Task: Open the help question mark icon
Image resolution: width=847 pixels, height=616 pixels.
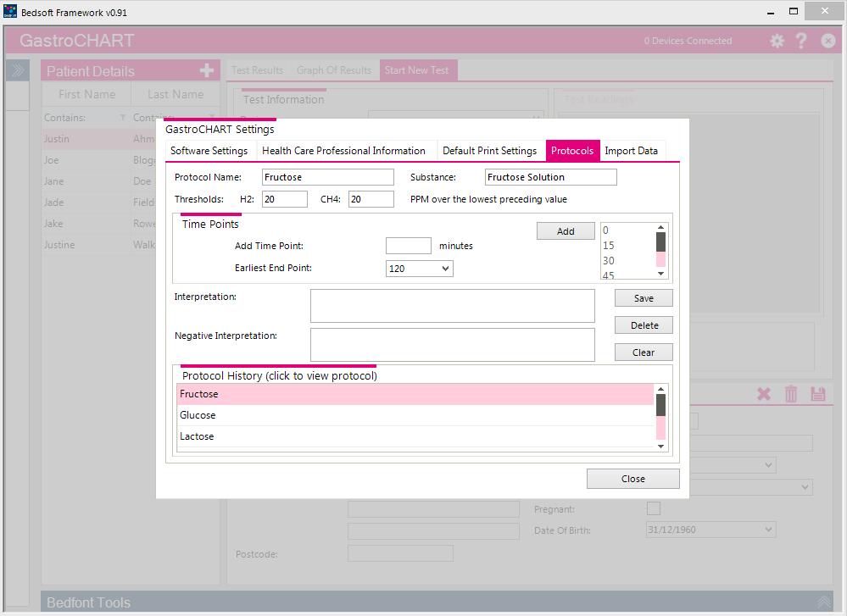Action: 801,41
